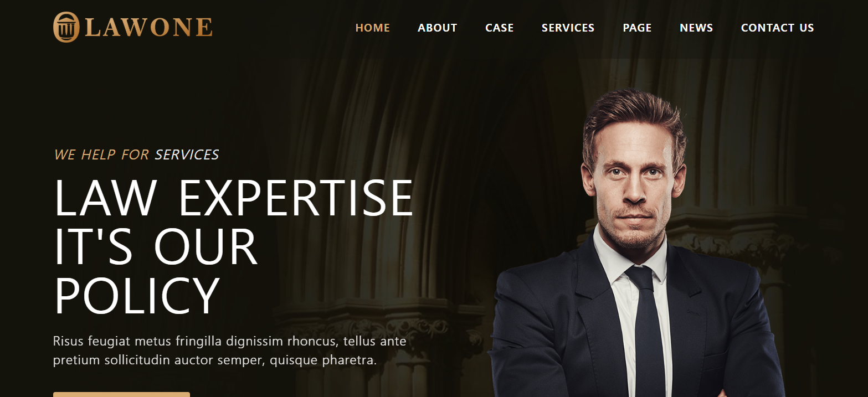868x397 pixels.
Task: Open the SERVICES menu in the navbar
Action: click(x=568, y=28)
